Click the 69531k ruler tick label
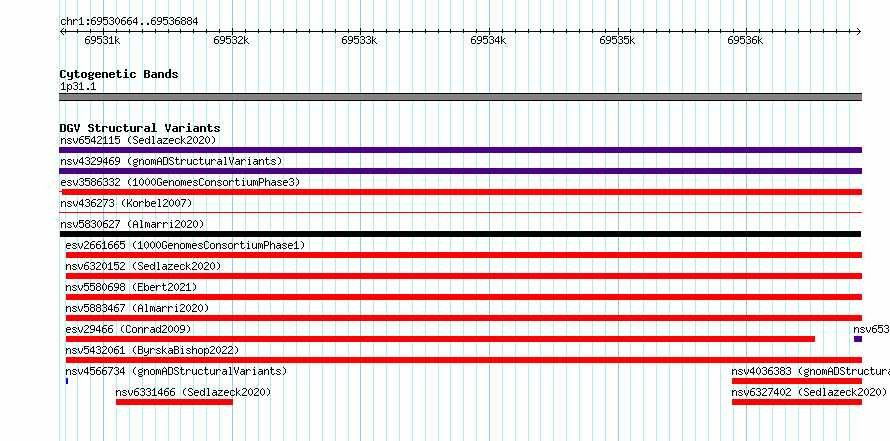The image size is (890, 441). (102, 40)
